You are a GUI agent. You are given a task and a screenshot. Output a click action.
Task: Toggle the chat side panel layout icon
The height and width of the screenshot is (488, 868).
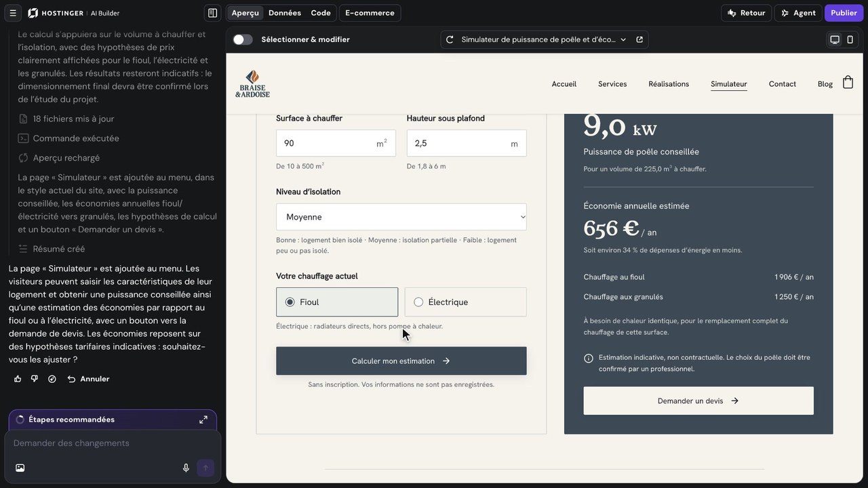212,13
